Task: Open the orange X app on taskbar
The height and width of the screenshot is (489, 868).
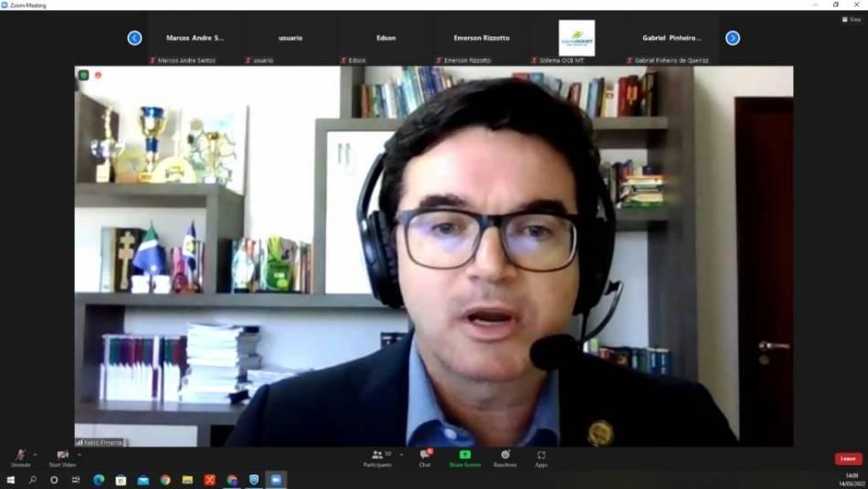Action: (x=209, y=480)
